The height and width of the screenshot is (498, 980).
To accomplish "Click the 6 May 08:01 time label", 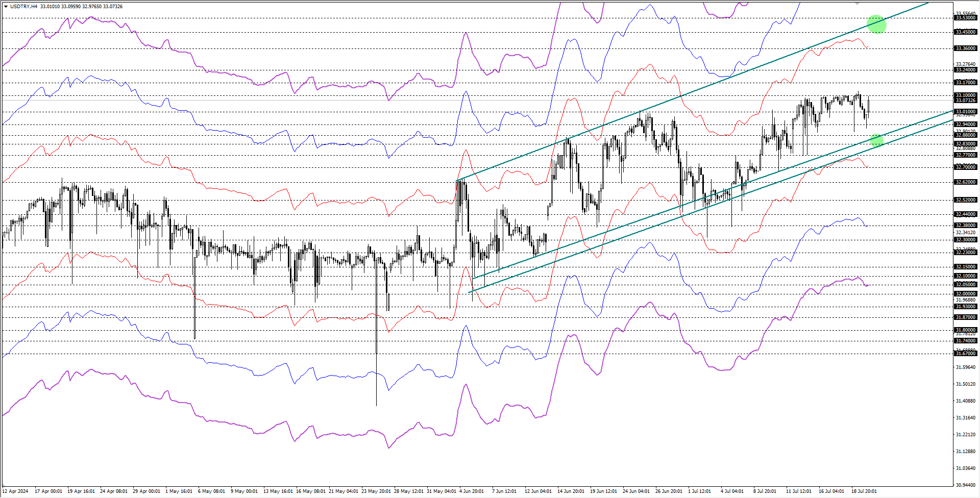I will point(211,491).
